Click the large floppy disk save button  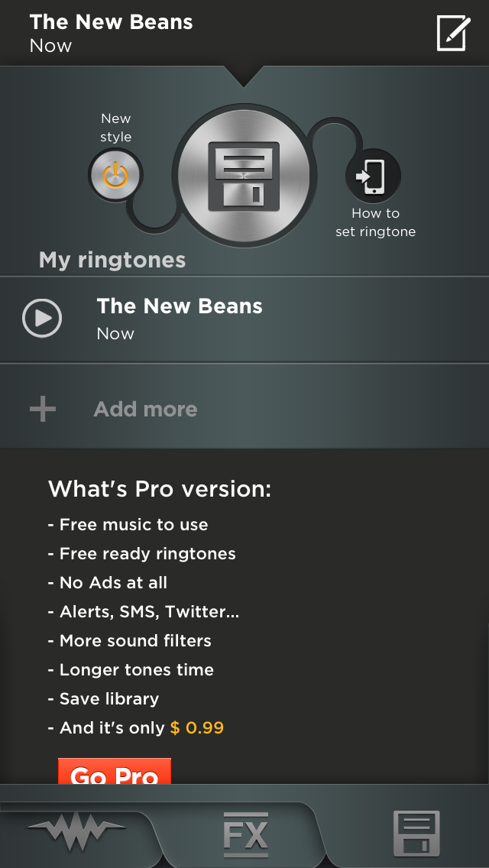(x=244, y=176)
